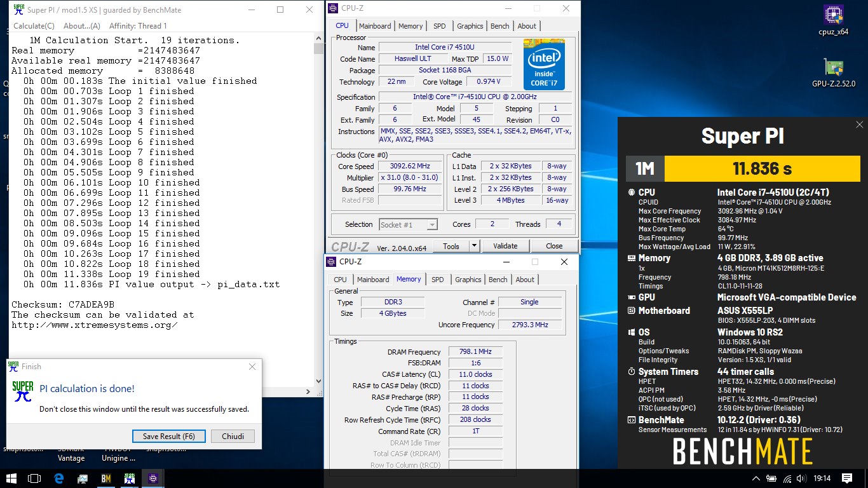Switch to BenchMate via taskbar BM icon
The image size is (868, 488).
pyautogui.click(x=105, y=478)
